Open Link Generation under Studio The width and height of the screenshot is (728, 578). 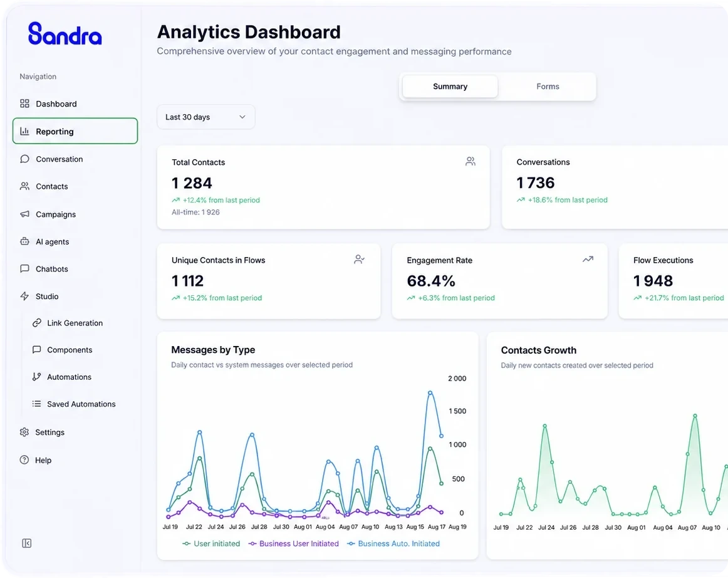[75, 323]
